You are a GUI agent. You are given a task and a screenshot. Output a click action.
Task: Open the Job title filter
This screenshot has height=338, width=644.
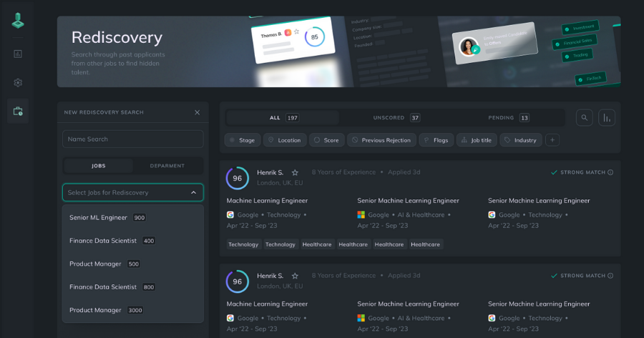[x=477, y=140]
